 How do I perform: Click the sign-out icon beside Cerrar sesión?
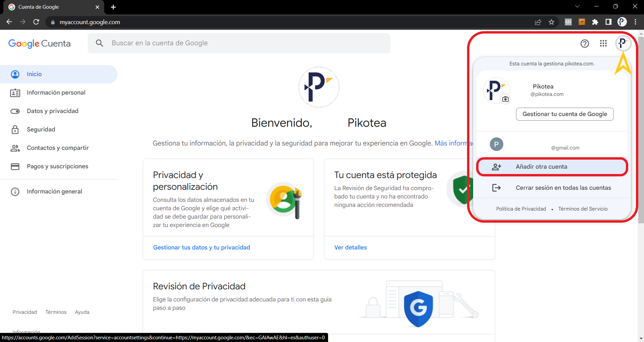[497, 188]
